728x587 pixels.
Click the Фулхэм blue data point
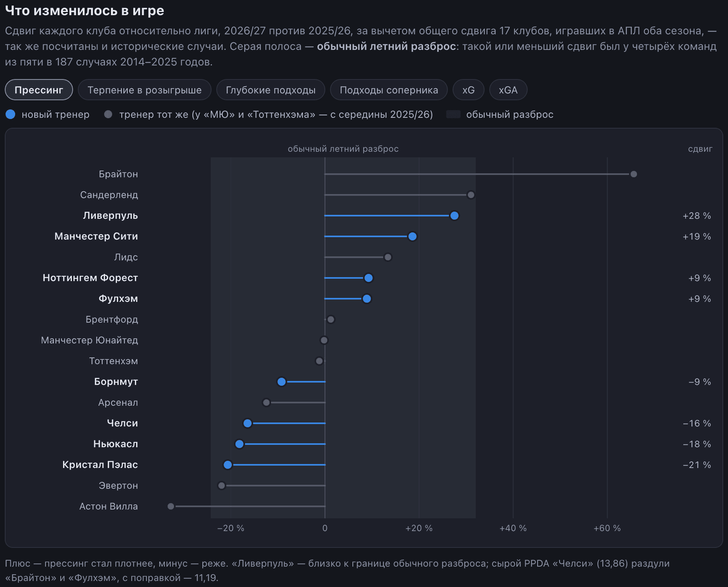tap(367, 299)
